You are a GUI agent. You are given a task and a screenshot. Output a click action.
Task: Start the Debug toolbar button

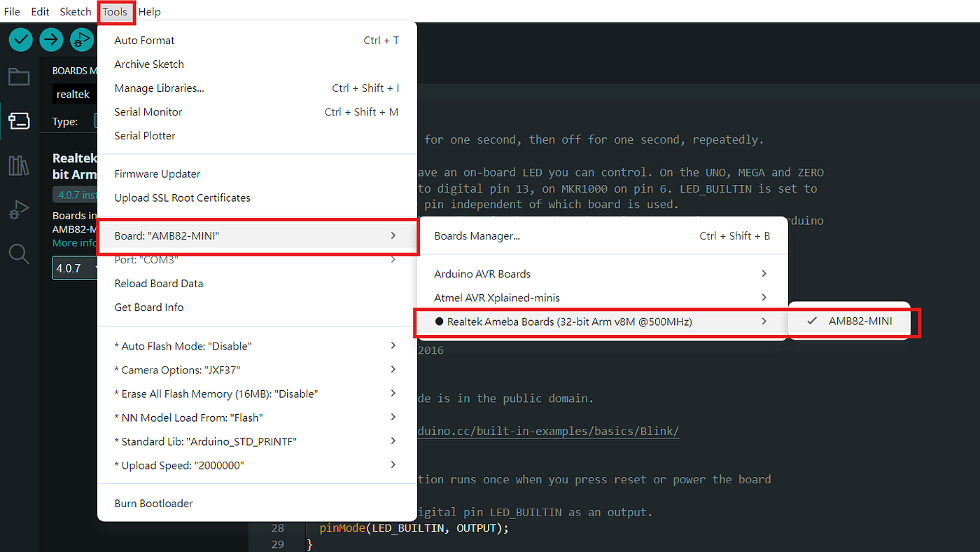pos(81,40)
